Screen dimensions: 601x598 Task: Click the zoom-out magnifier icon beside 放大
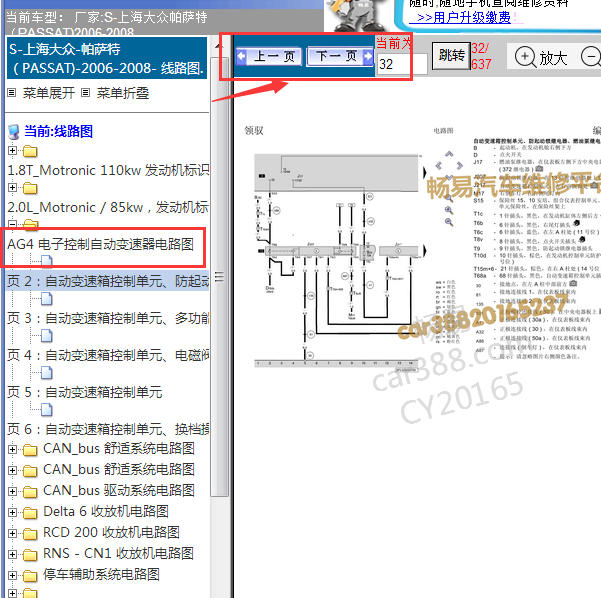[591, 57]
